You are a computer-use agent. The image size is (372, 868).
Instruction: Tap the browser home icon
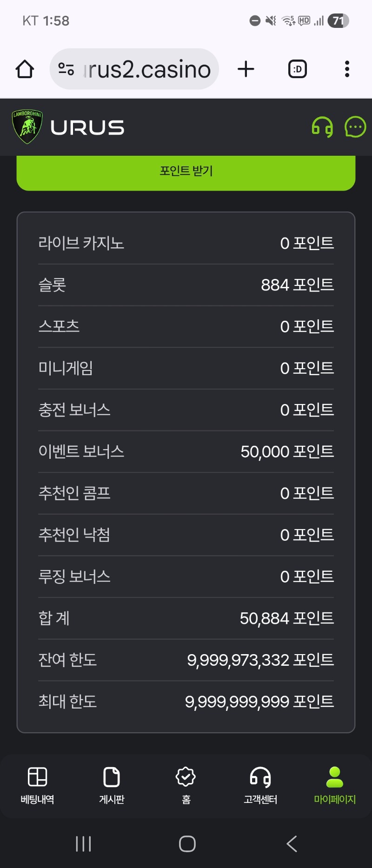point(25,69)
